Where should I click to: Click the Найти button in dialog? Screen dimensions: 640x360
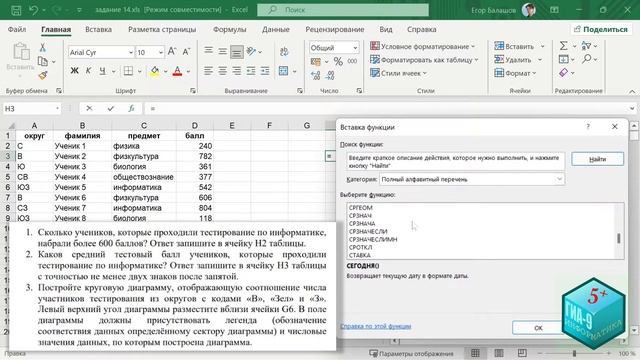click(x=598, y=159)
